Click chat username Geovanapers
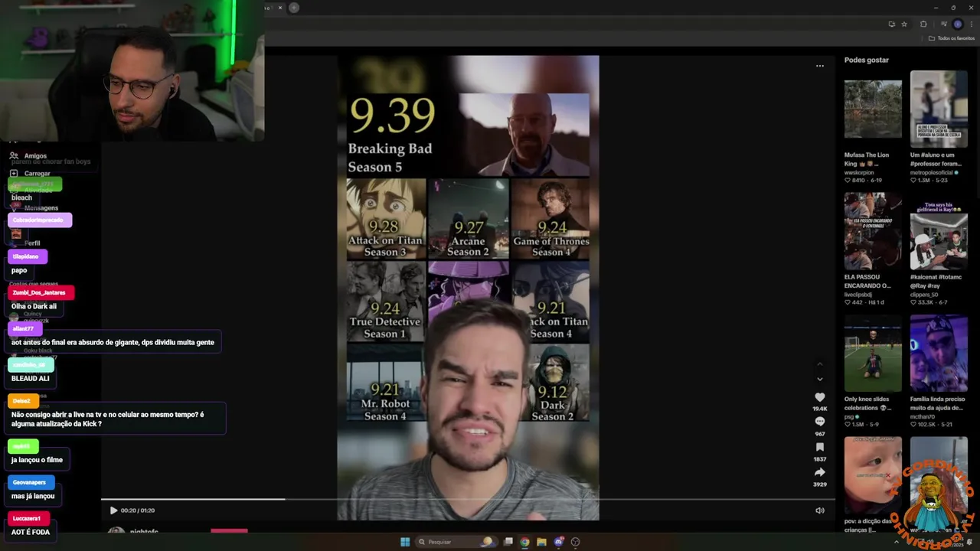The height and width of the screenshot is (551, 980). pyautogui.click(x=29, y=482)
